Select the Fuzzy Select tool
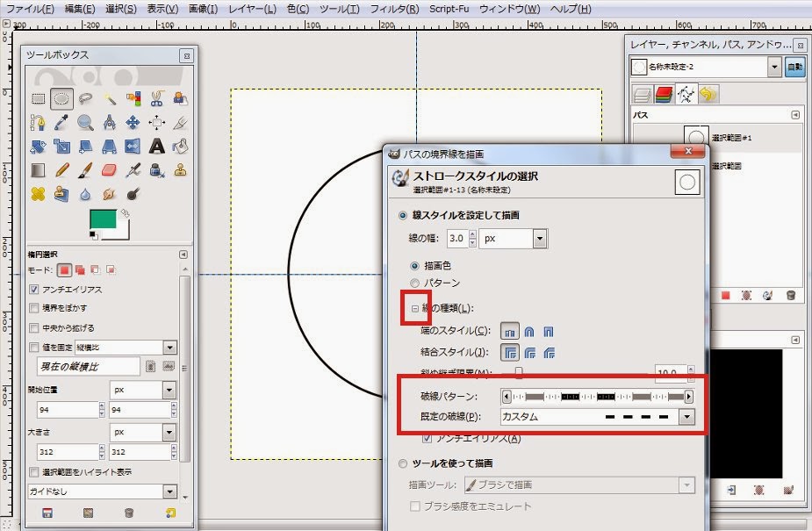 point(111,98)
